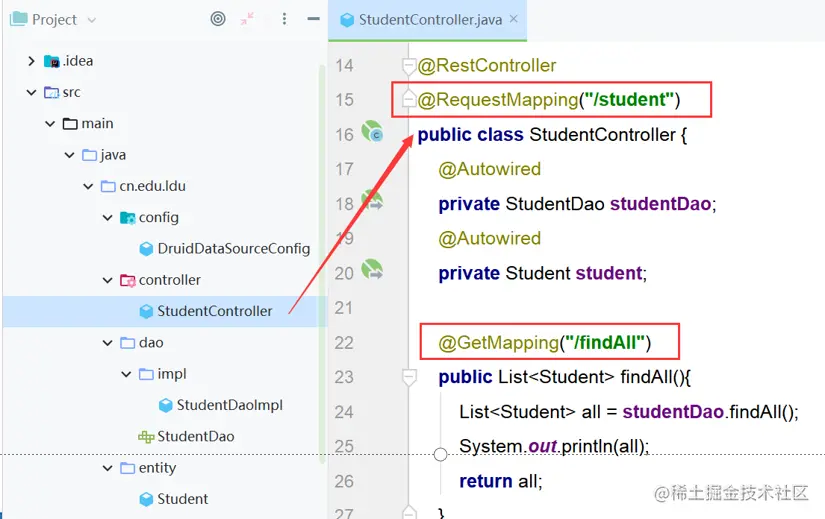Select the impl package folder icon

point(146,374)
